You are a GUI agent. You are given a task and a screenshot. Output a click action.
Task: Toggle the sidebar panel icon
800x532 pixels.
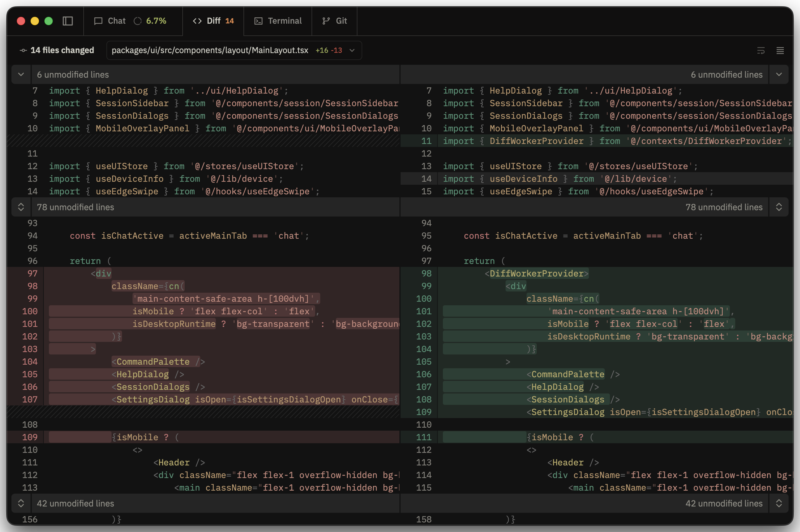pyautogui.click(x=68, y=21)
